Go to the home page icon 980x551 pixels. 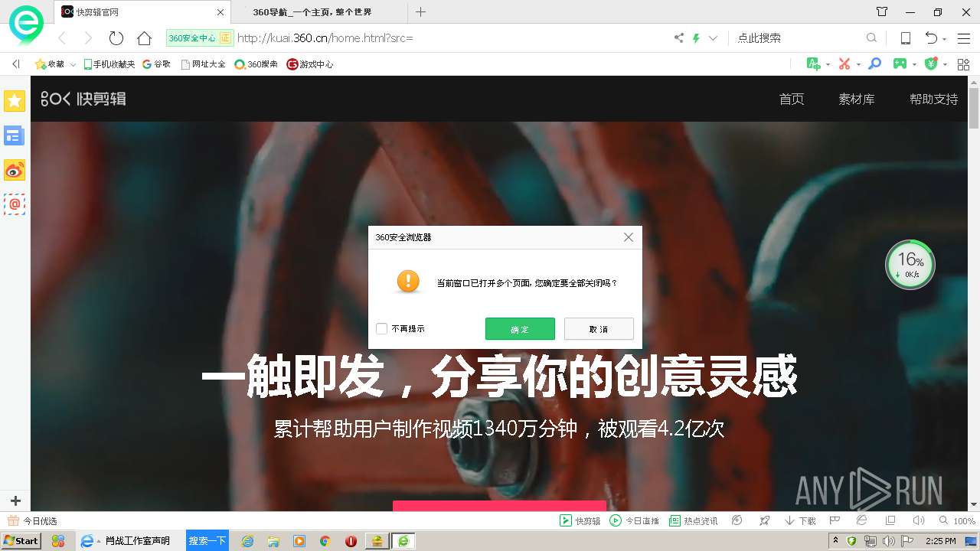point(144,38)
